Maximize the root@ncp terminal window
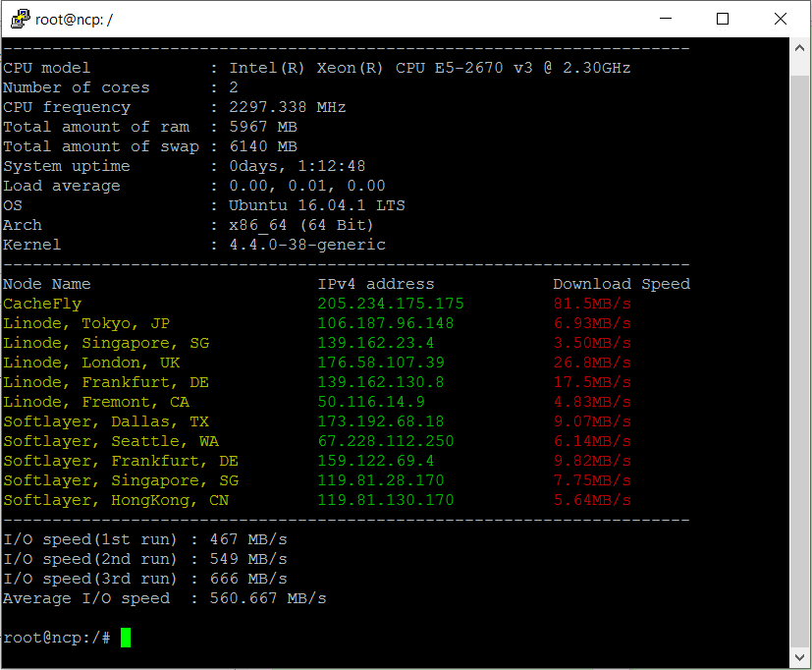 point(723,19)
